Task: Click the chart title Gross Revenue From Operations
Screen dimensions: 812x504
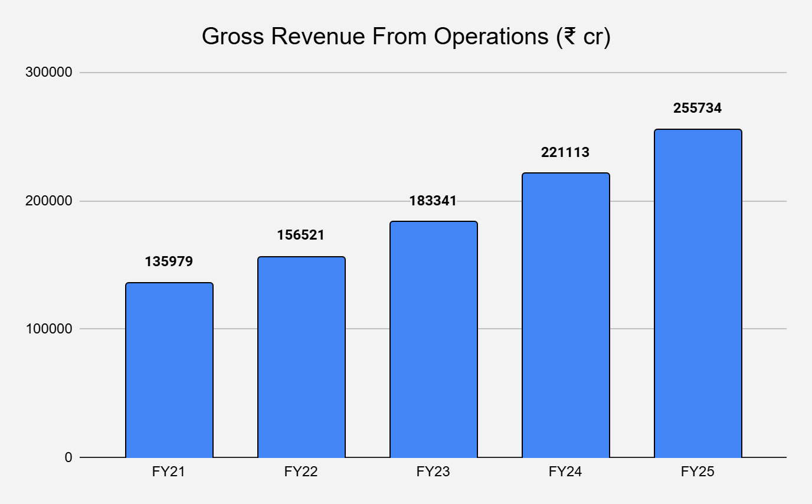Action: click(x=405, y=37)
